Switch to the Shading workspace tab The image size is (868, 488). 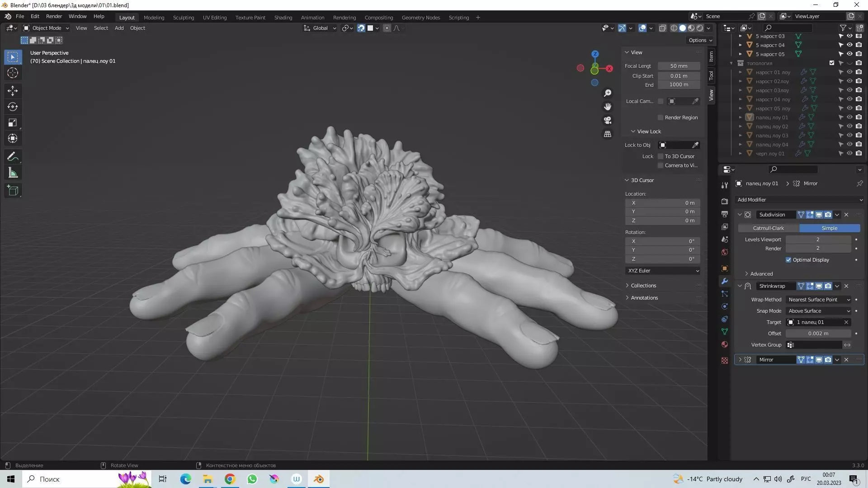point(283,18)
